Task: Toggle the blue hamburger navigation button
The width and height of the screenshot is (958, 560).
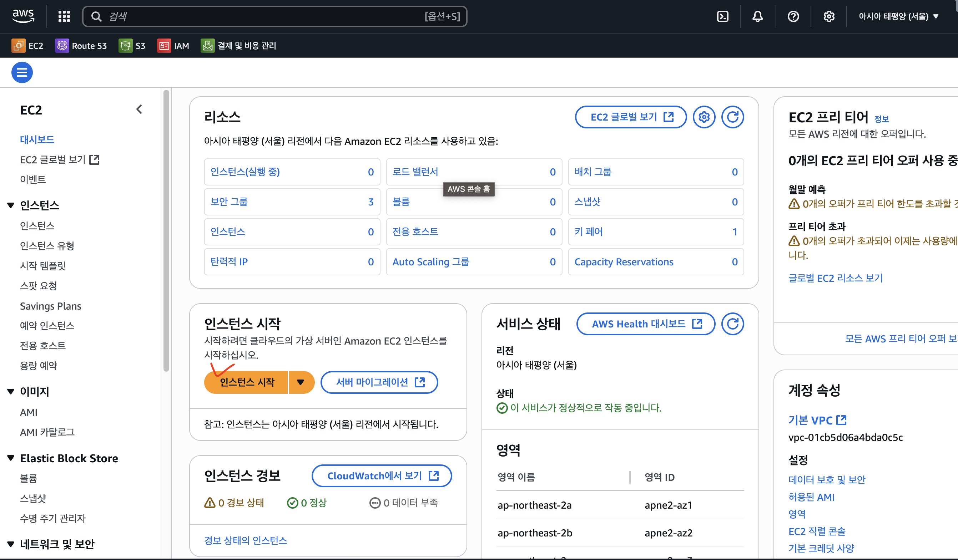Action: (x=22, y=72)
